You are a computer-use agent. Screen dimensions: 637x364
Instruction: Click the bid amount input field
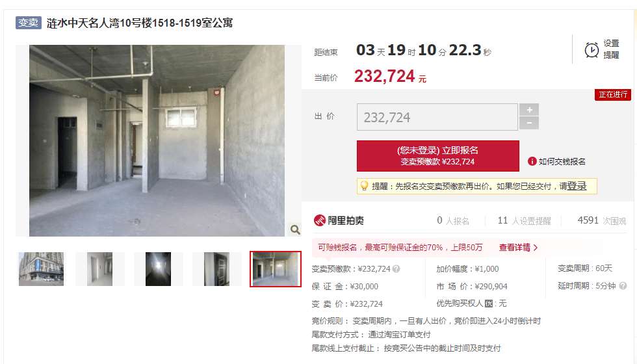point(437,117)
